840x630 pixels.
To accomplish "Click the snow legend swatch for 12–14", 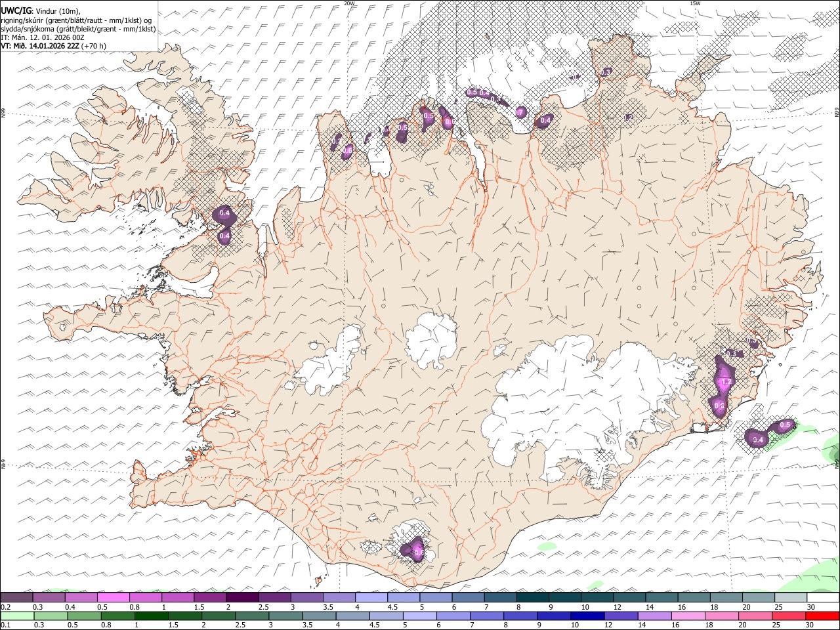I will (628, 598).
